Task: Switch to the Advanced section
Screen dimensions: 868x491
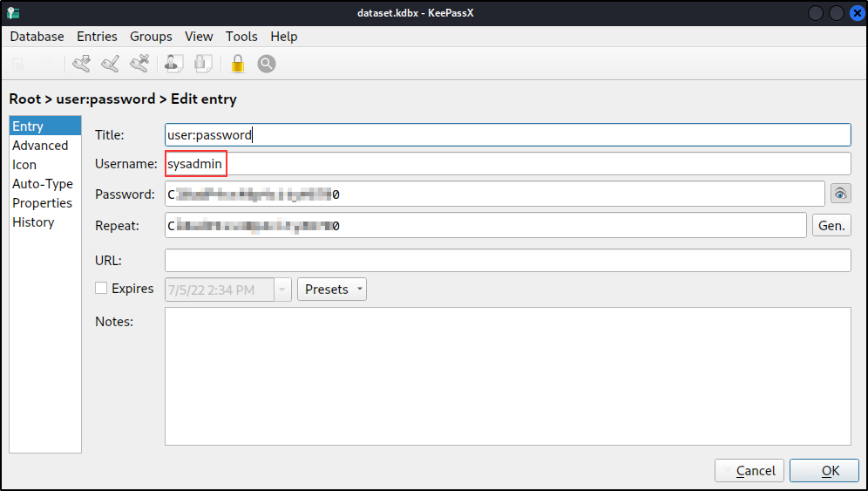Action: pyautogui.click(x=45, y=145)
